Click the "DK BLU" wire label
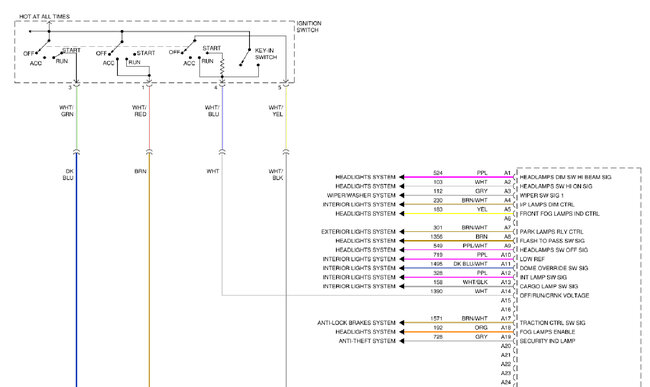The image size is (650, 387). 68,174
